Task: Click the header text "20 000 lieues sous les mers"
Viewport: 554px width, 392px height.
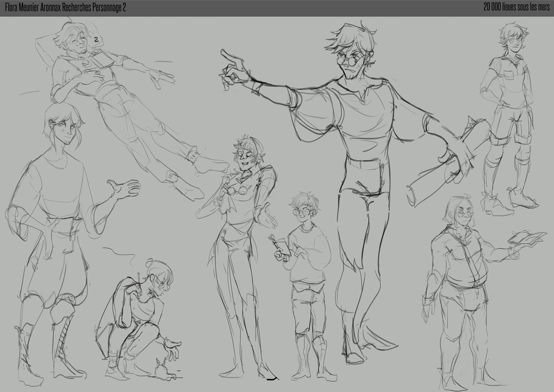Action: [516, 8]
